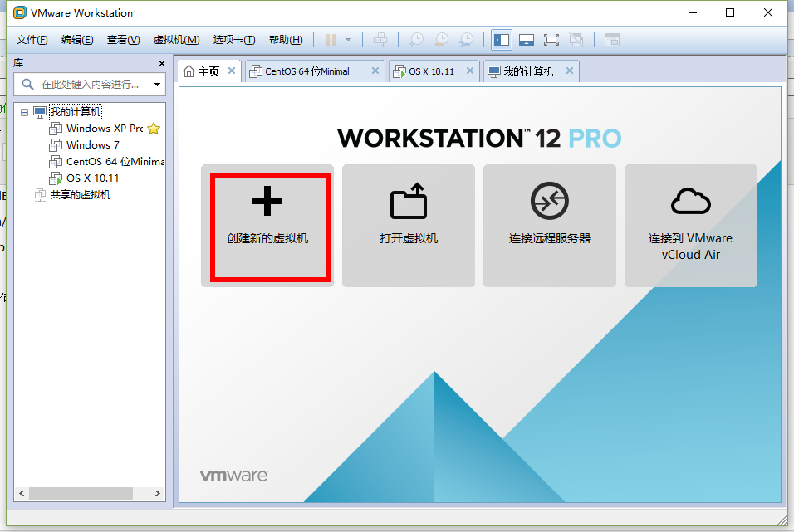The image size is (794, 532).
Task: Click the revert to snapshot icon
Action: click(x=442, y=40)
